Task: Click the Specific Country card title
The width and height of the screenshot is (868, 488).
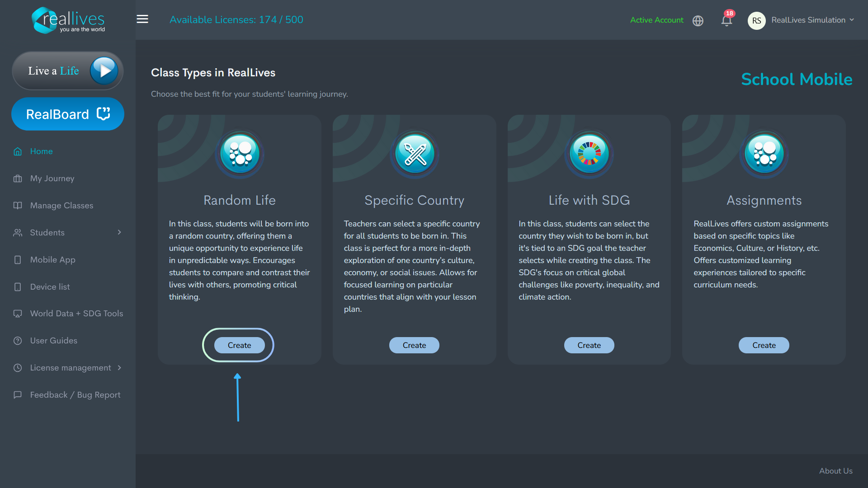Action: click(415, 200)
